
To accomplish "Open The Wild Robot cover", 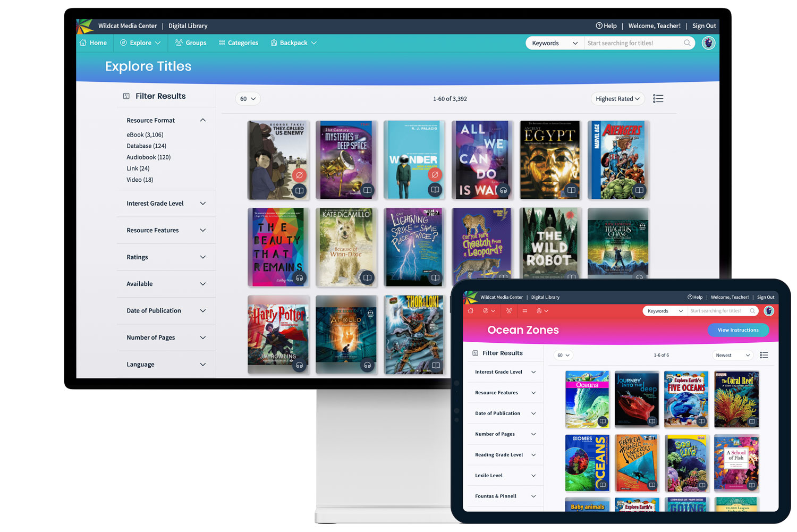I will click(550, 243).
